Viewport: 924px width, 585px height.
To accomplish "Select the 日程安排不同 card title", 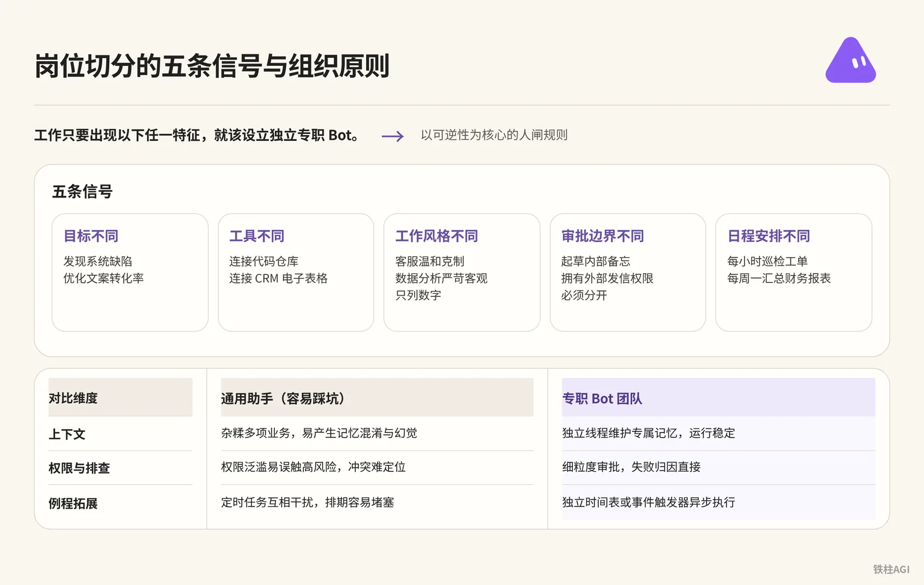I will point(769,236).
